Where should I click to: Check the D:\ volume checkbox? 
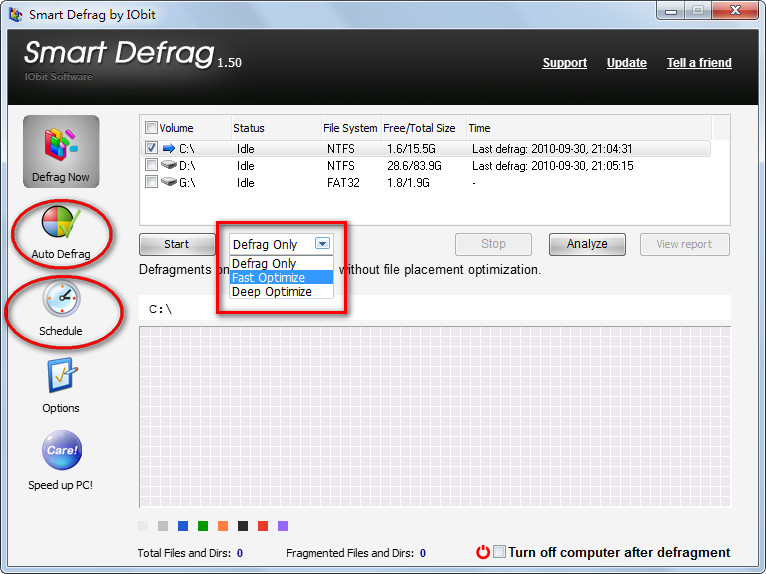(151, 165)
